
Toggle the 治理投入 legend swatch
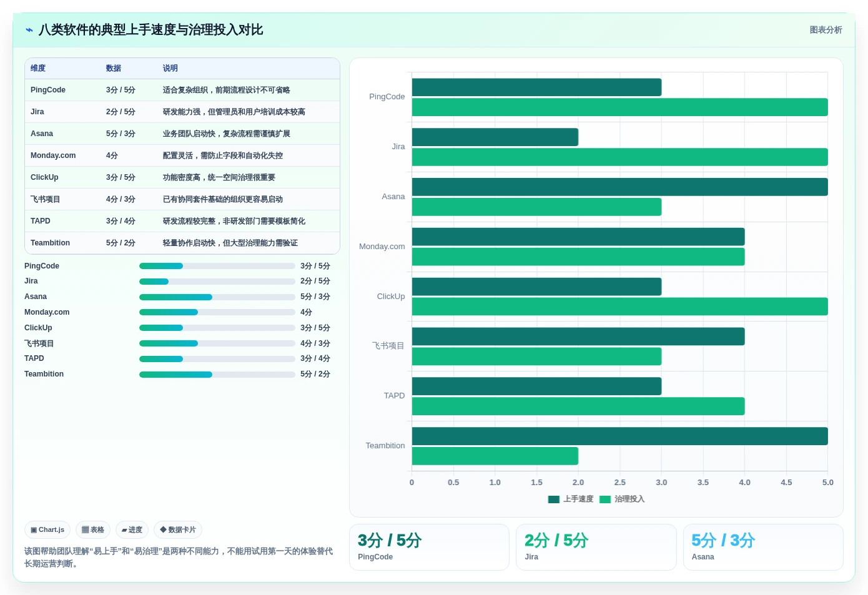(x=604, y=499)
